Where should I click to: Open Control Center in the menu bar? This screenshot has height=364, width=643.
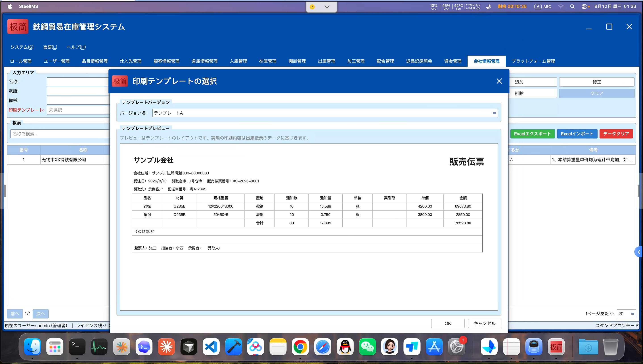[x=584, y=6]
